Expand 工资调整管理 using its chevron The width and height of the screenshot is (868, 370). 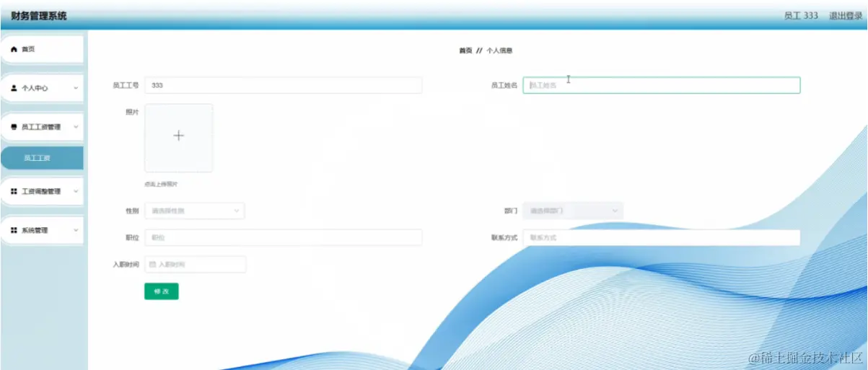click(76, 192)
